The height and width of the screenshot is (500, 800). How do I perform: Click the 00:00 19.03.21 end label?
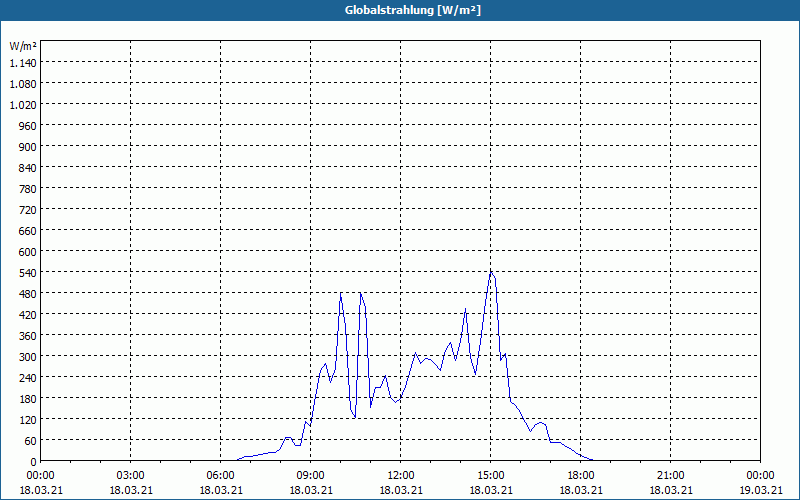coord(760,483)
